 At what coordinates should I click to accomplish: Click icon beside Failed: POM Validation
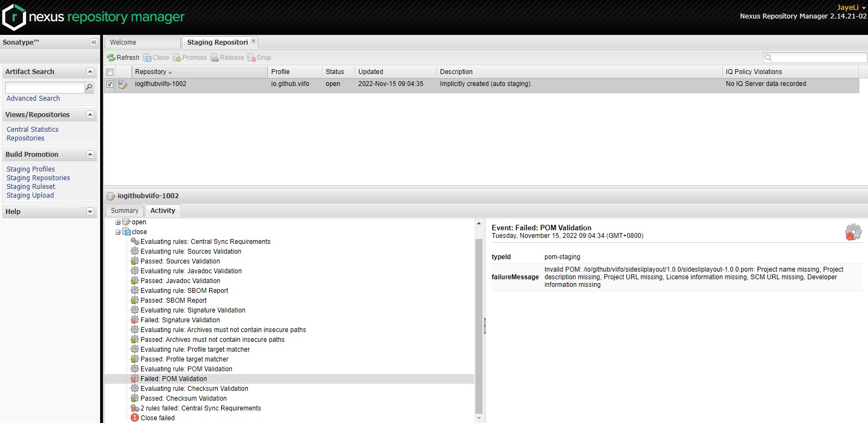135,379
